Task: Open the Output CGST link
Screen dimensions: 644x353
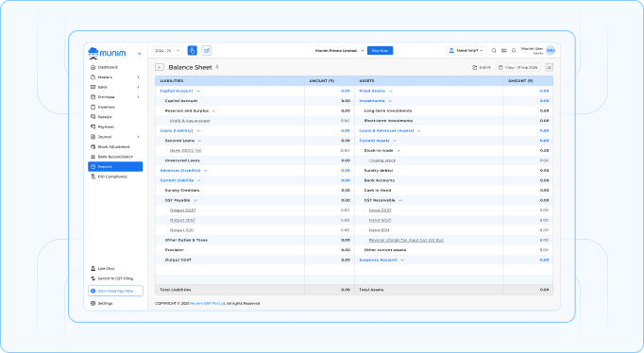Action: (x=182, y=210)
